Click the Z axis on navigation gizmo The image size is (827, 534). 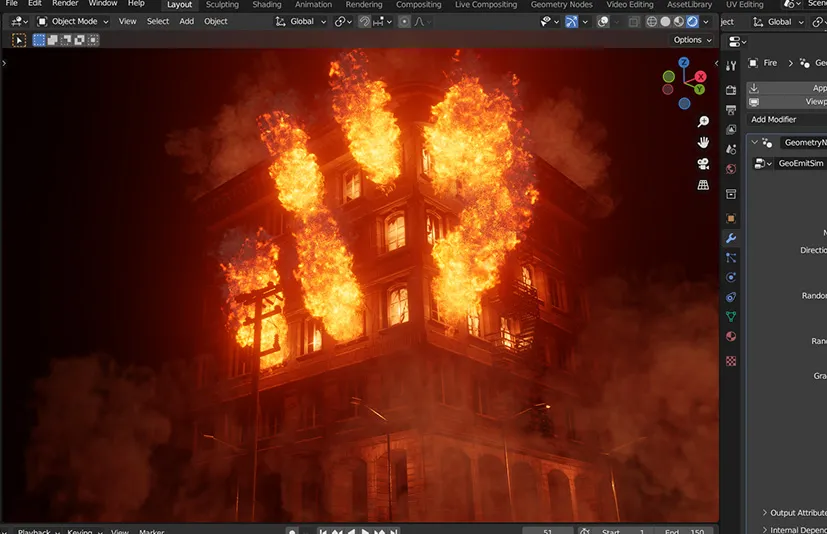pos(684,62)
